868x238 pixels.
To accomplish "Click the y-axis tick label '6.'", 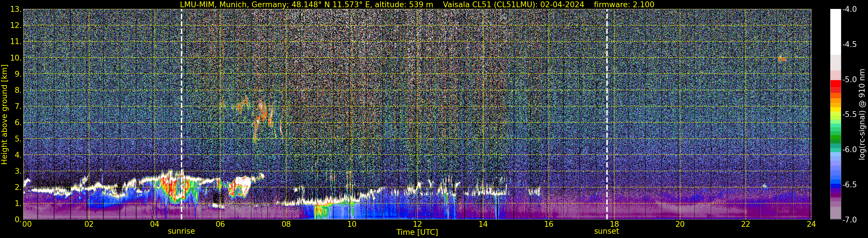I will [18, 123].
